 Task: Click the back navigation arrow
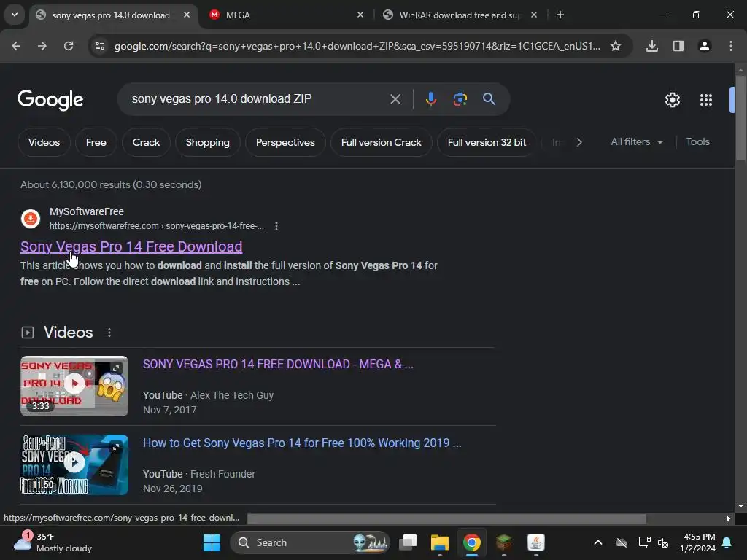[x=16, y=46]
